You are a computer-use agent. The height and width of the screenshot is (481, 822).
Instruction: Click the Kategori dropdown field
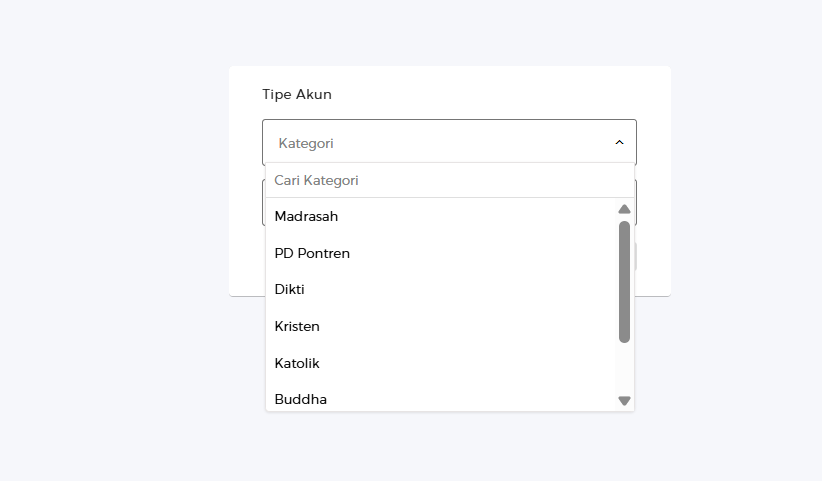(x=440, y=143)
